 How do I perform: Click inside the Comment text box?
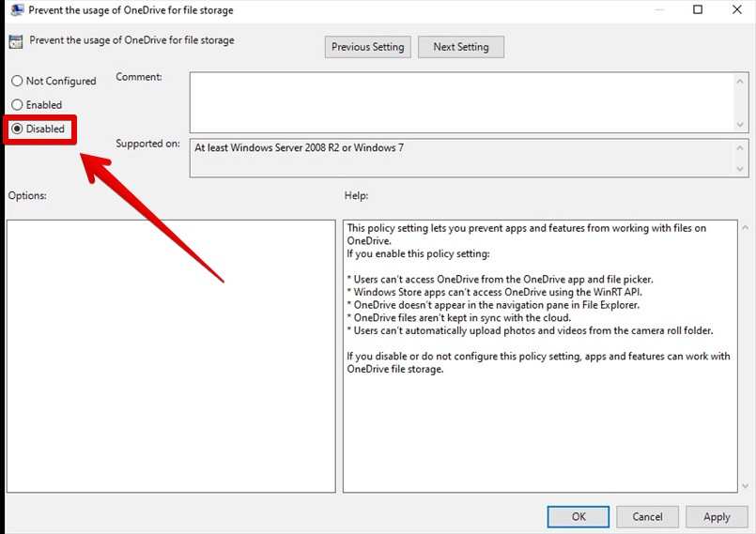click(460, 102)
